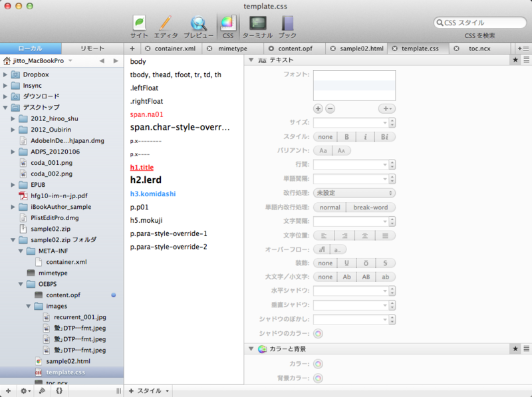
Task: Expand the EPUB folder
Action: coord(13,185)
